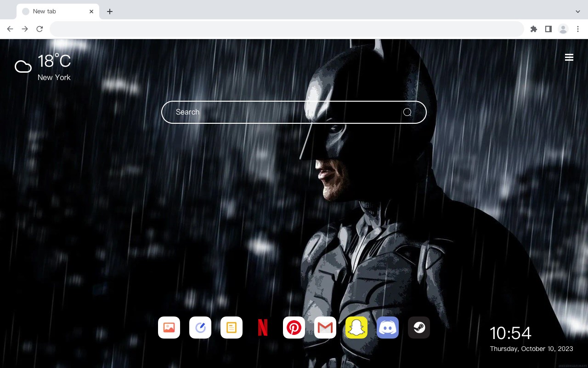Reload the current page
This screenshot has width=588, height=368.
[40, 29]
